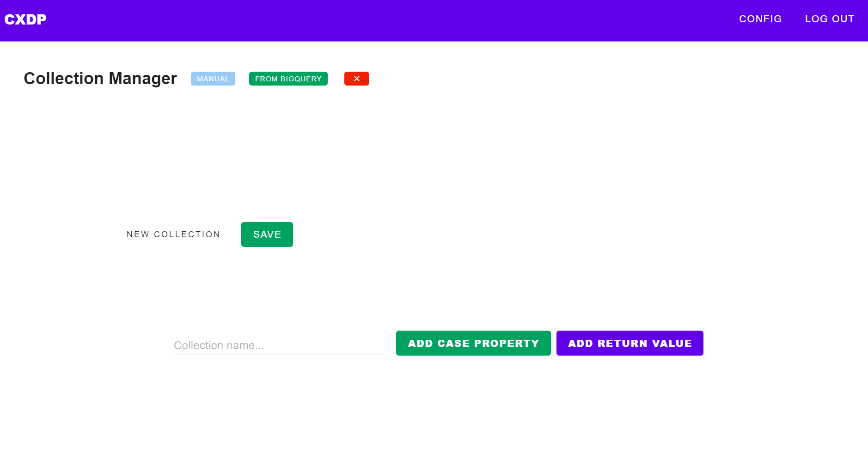Click ADD CASE PROPERTY button

[473, 343]
